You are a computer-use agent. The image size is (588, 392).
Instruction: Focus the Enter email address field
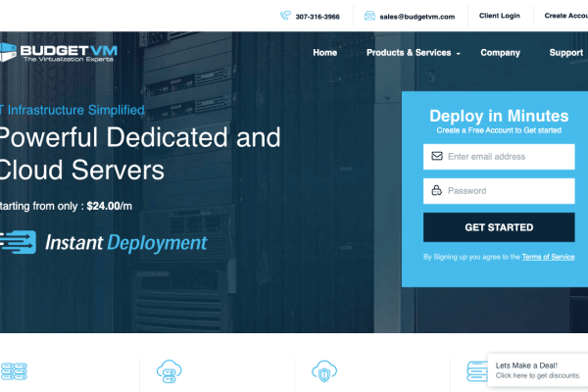[499, 157]
